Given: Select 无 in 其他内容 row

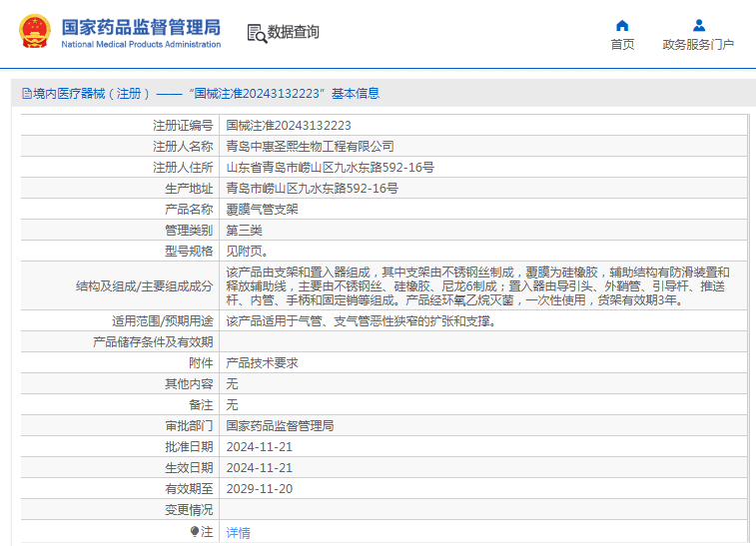Looking at the screenshot, I should click(x=232, y=384).
